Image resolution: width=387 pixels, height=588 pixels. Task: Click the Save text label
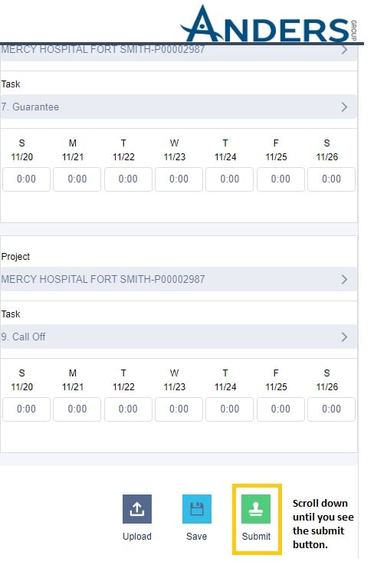pos(196,536)
